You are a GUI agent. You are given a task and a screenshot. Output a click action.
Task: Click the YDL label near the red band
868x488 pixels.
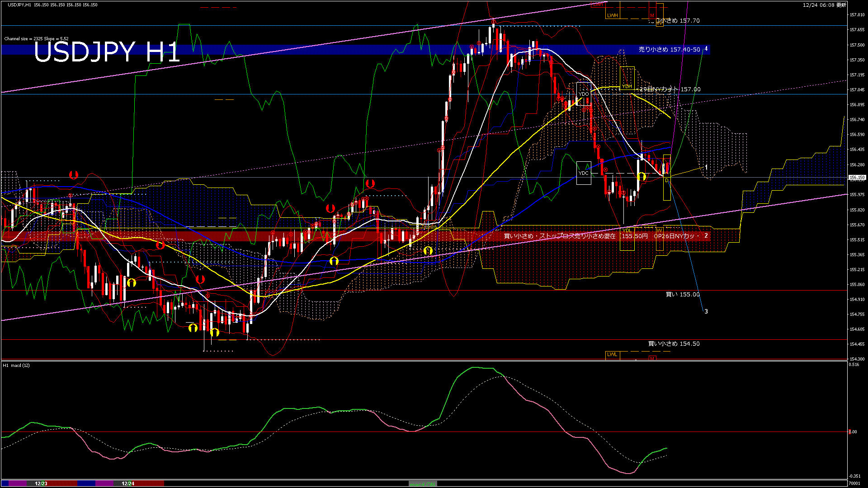(x=627, y=231)
